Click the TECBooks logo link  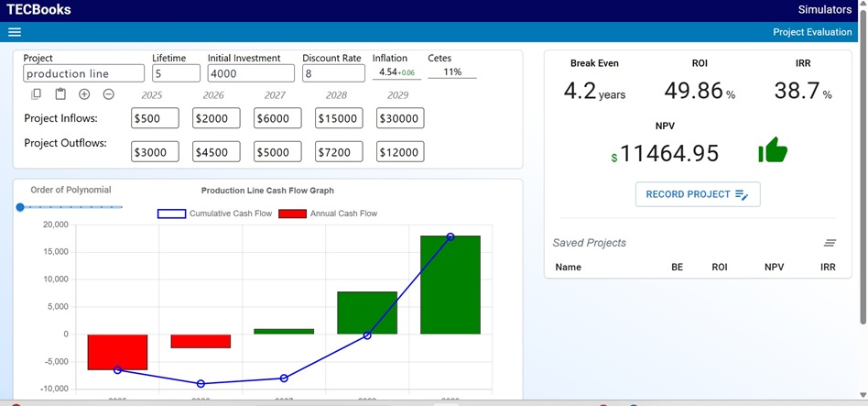pyautogui.click(x=38, y=10)
